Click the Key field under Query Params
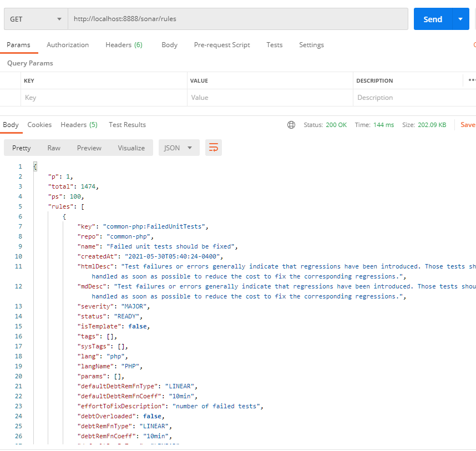476x451 pixels. (x=100, y=98)
